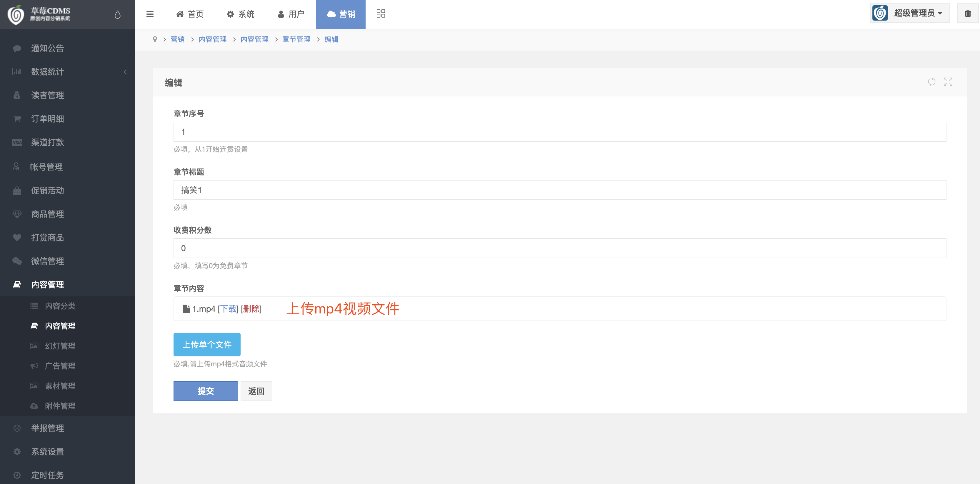The height and width of the screenshot is (484, 980).
Task: Click the refresh icon in the 编辑 panel
Action: 931,82
